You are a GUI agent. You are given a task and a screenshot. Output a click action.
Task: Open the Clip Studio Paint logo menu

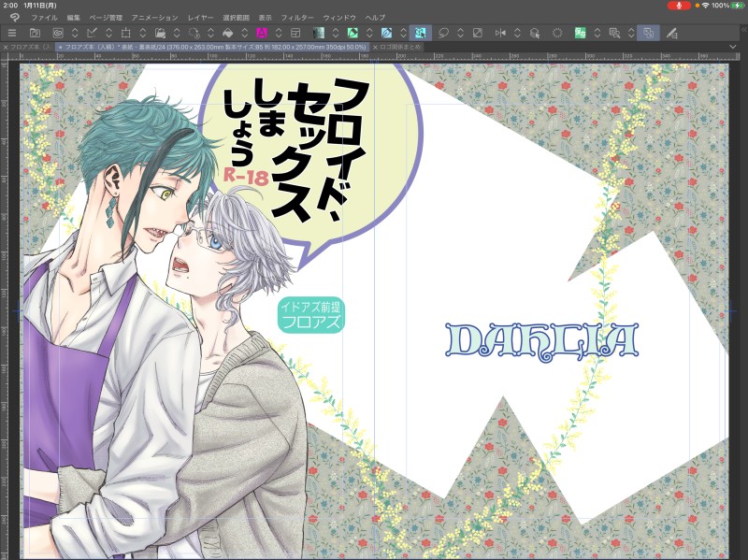(x=14, y=18)
